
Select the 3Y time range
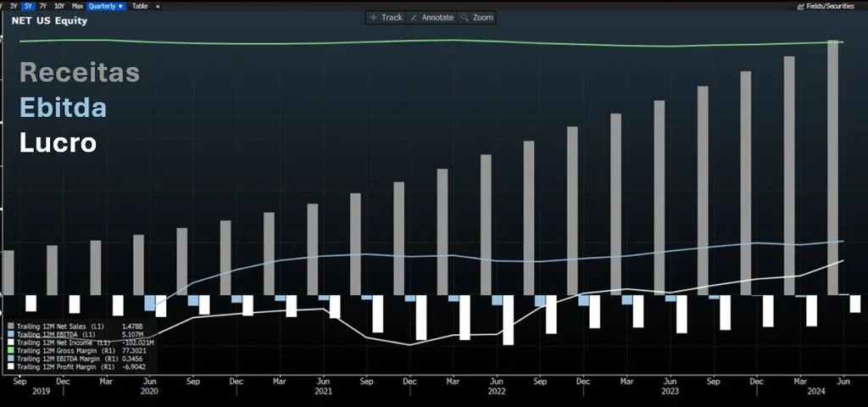tap(14, 6)
